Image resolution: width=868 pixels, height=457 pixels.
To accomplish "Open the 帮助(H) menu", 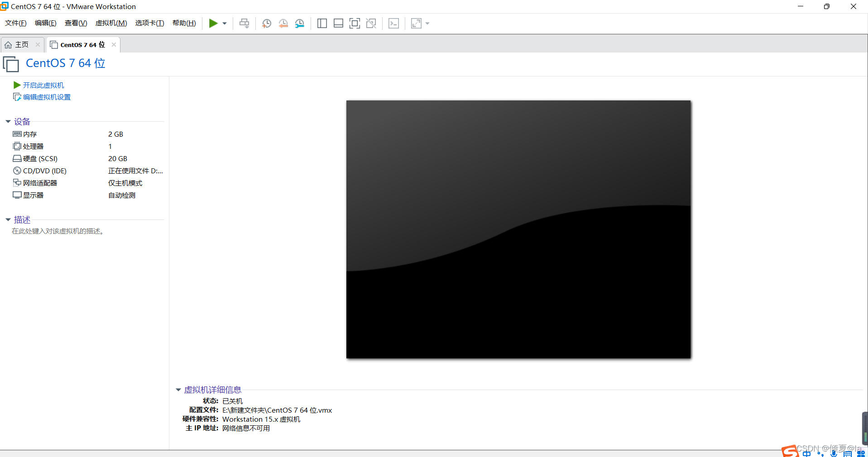I will coord(184,23).
